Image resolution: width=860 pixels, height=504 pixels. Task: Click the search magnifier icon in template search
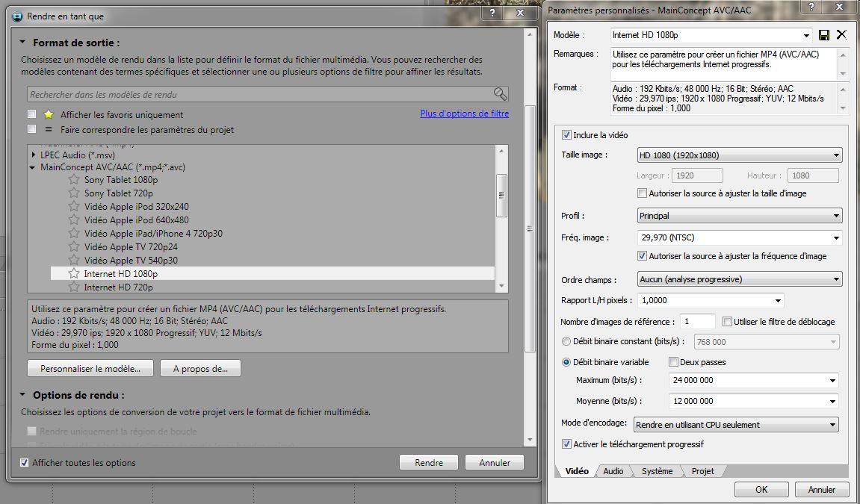pos(500,94)
